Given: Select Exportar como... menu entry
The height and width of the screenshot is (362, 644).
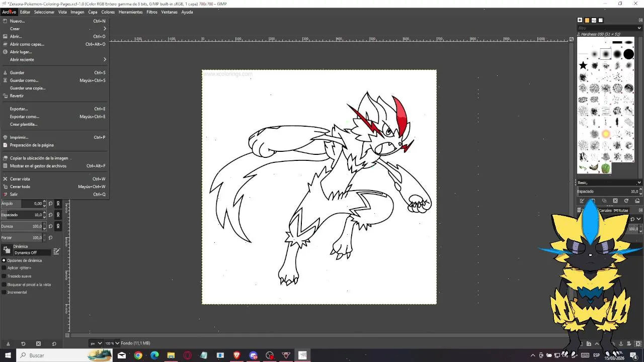Looking at the screenshot, I should click(x=55, y=117).
